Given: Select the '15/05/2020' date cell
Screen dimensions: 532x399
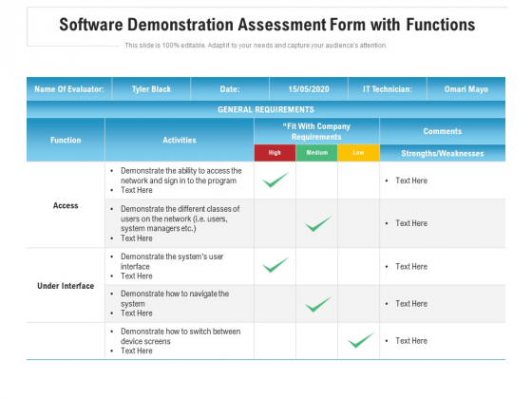Looking at the screenshot, I should pyautogui.click(x=309, y=89).
